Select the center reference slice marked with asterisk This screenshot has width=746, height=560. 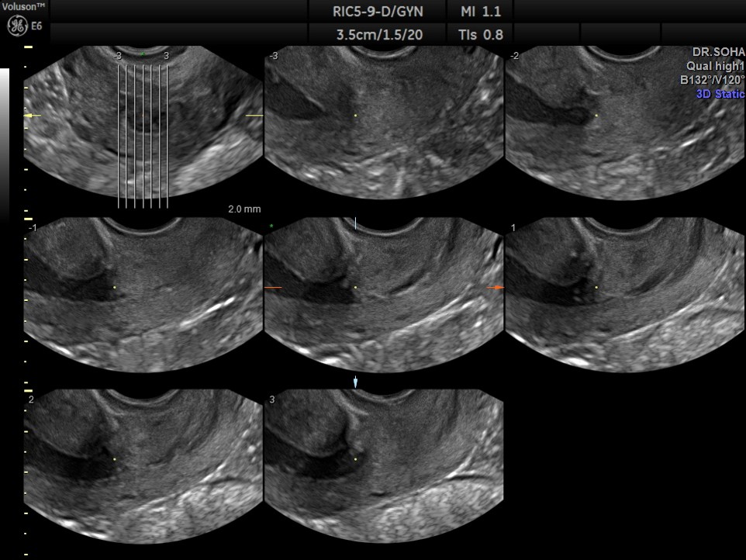[x=383, y=294]
